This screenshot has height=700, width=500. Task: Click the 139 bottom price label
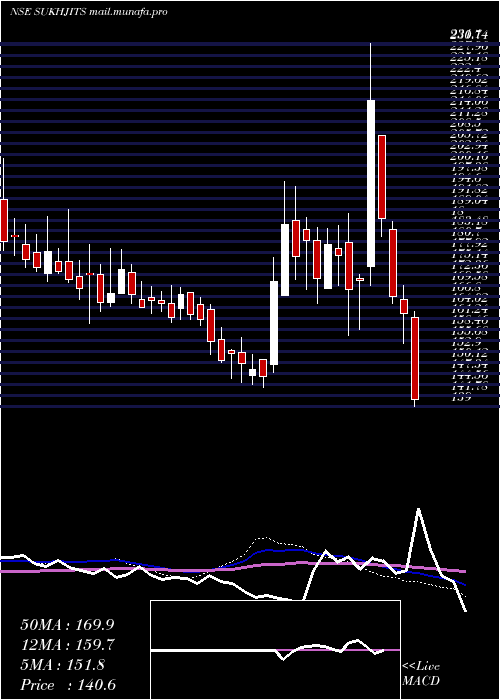tap(461, 399)
